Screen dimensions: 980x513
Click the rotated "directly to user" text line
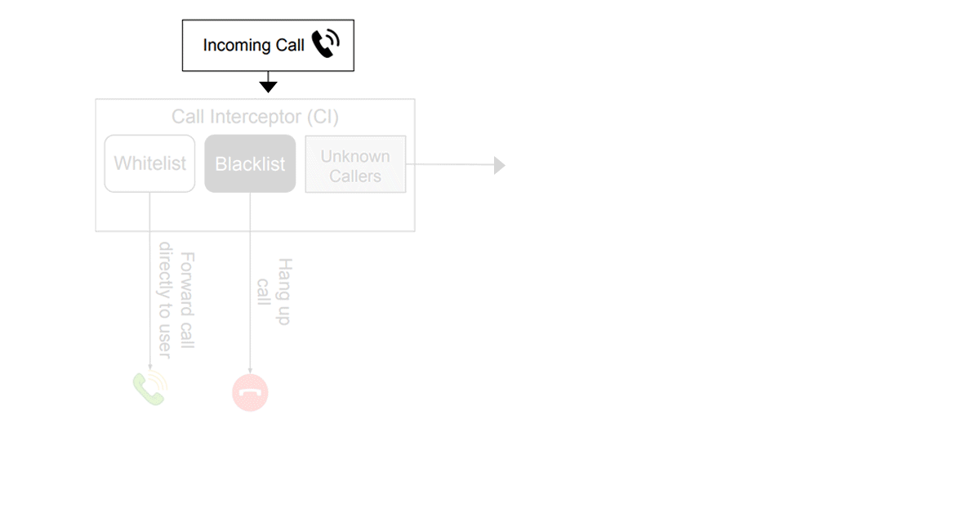[165, 301]
